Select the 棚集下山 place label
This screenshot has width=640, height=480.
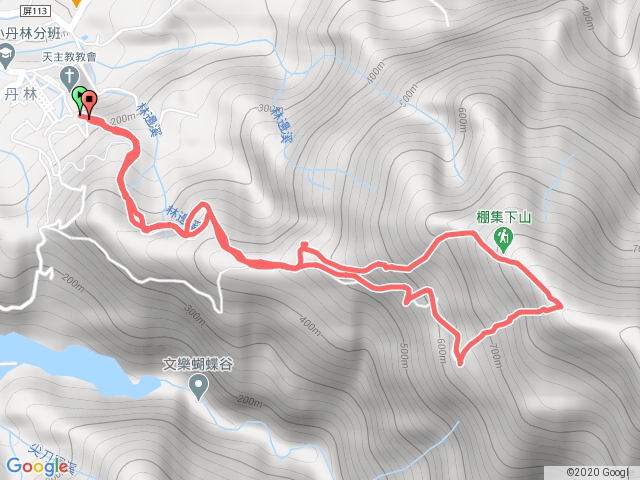[503, 217]
